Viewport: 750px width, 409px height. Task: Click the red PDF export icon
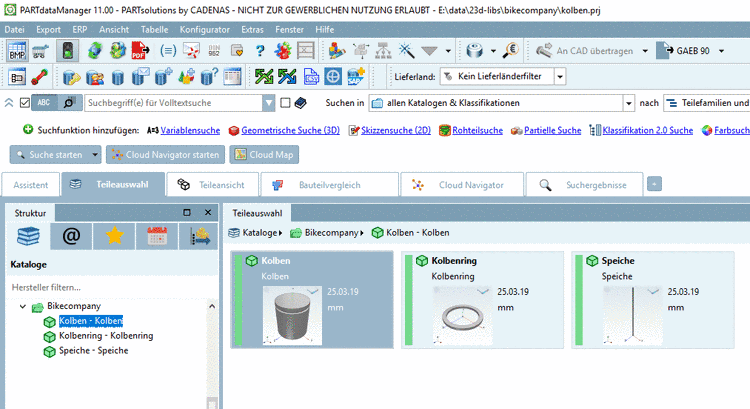coord(141,51)
